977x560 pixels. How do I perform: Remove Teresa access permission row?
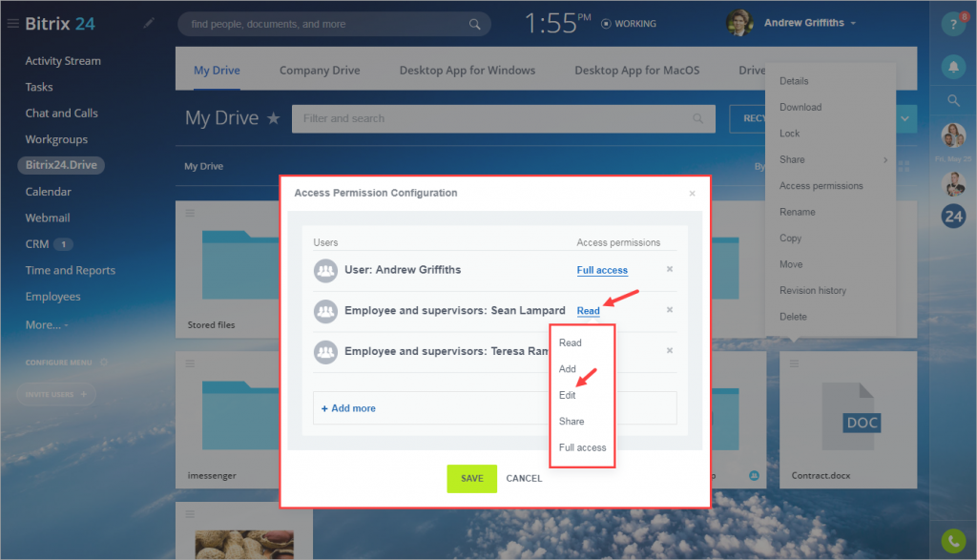coord(670,351)
